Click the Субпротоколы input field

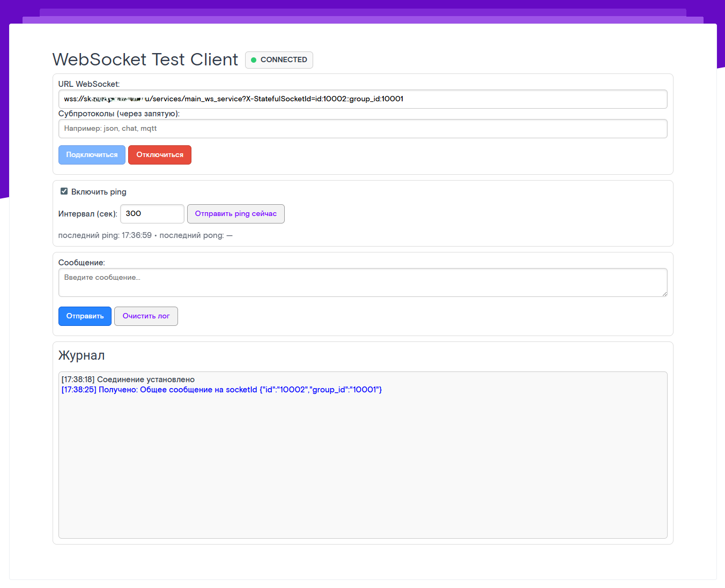[x=362, y=129]
